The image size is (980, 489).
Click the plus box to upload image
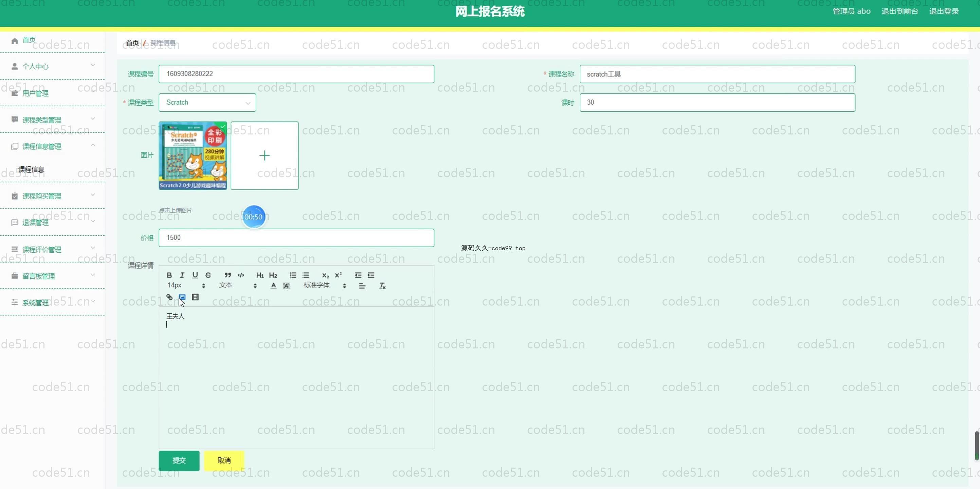pyautogui.click(x=265, y=155)
